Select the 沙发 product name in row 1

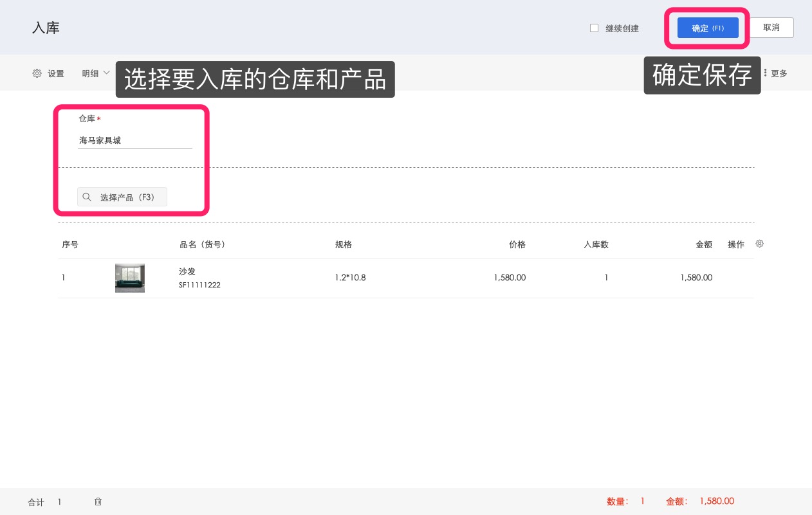pyautogui.click(x=187, y=271)
